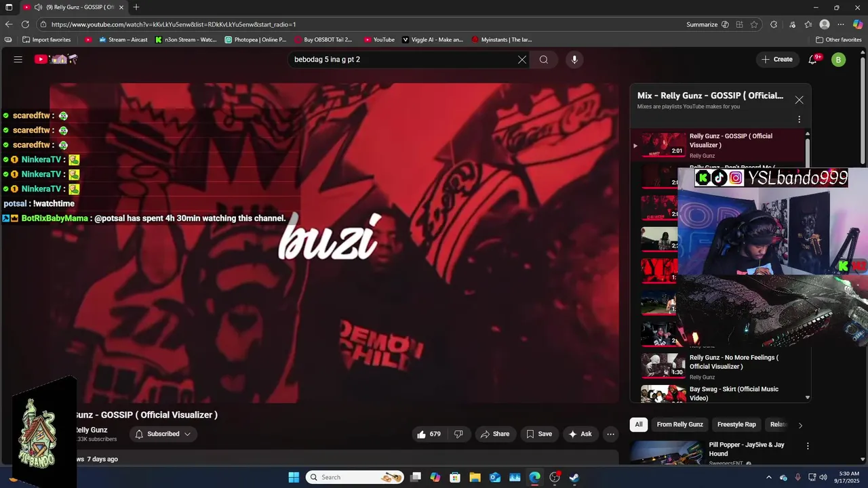Open OBS Studio from taskbar
The image size is (868, 488).
click(555, 477)
